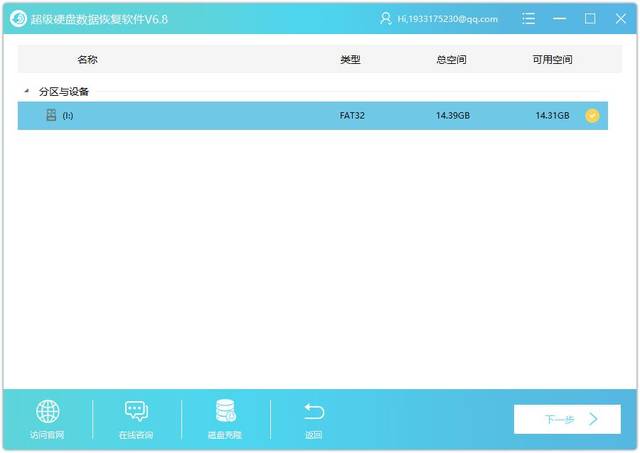Click the FAT32 type cell
This screenshot has height=453, width=640.
tap(352, 115)
